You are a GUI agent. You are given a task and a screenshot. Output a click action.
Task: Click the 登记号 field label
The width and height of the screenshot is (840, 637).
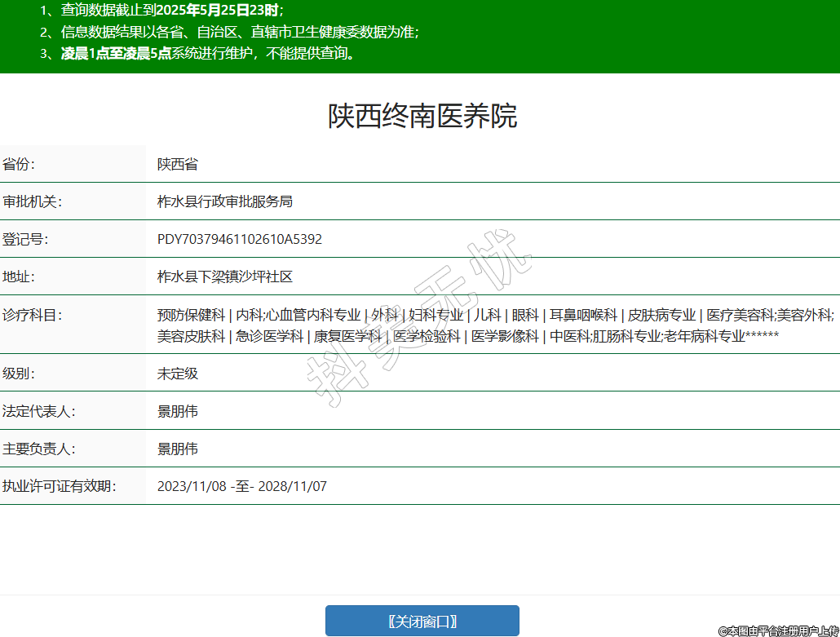click(26, 239)
